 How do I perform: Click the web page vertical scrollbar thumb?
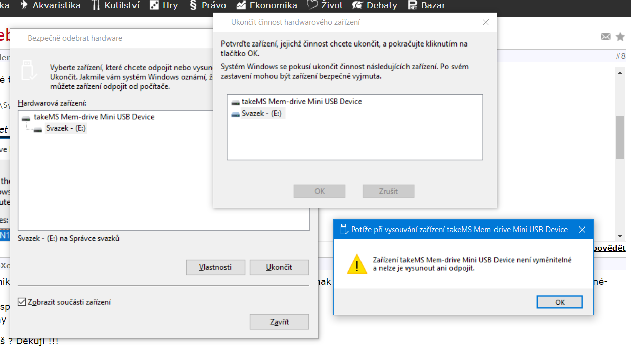click(620, 137)
